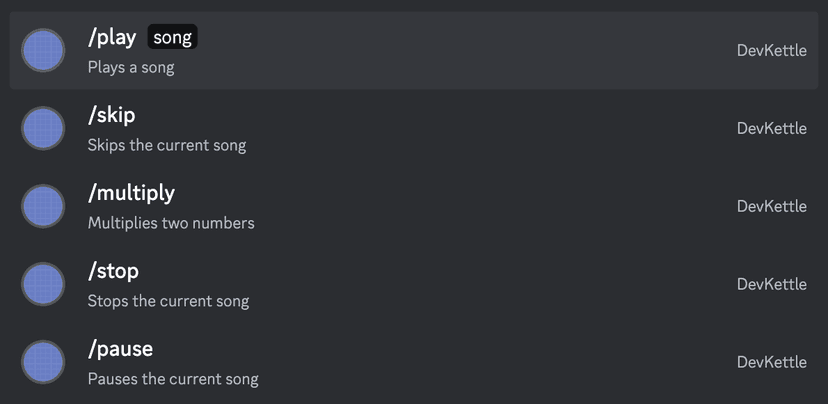Viewport: 828px width, 404px height.
Task: Click 'Multiplies two numbers' description text
Action: pos(171,223)
